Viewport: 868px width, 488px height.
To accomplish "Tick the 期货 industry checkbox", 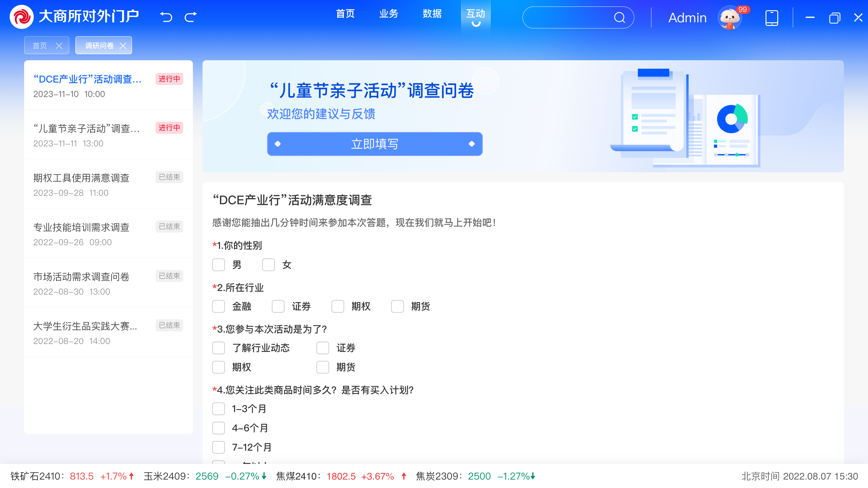I will coord(397,306).
